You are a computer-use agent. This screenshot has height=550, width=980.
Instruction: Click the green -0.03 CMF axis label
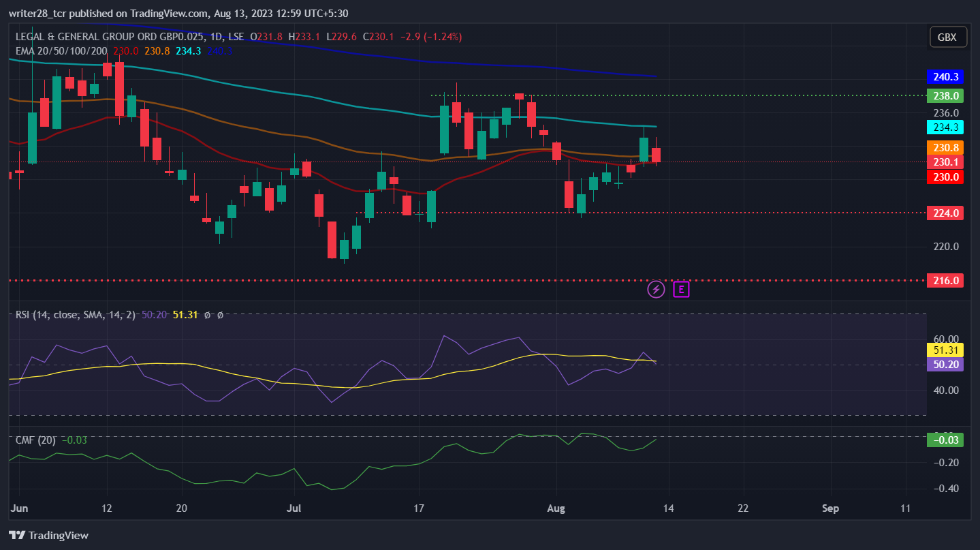click(x=945, y=440)
